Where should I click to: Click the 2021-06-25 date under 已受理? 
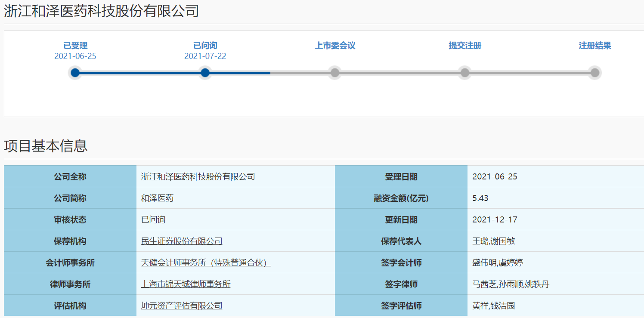point(75,56)
